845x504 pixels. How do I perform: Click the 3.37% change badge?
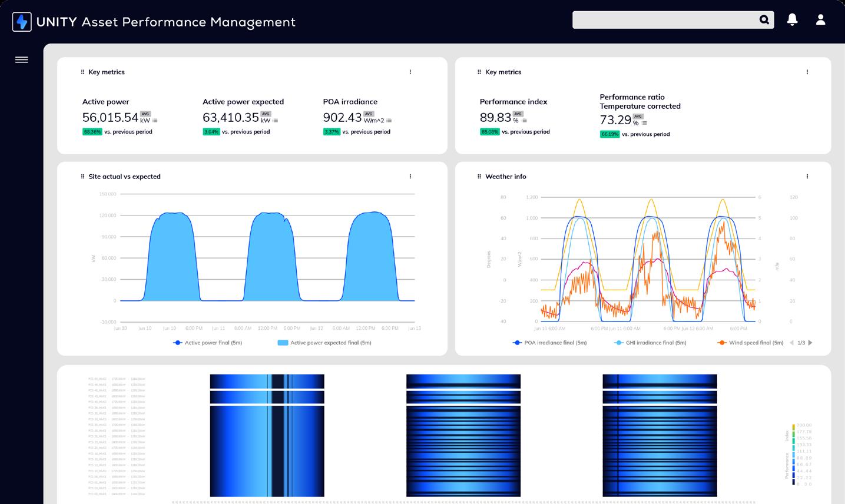click(332, 132)
